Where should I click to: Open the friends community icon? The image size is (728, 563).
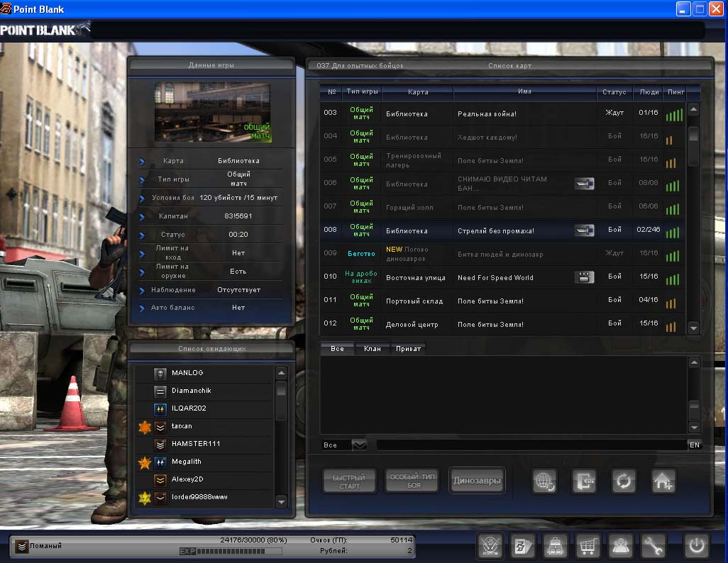[621, 547]
